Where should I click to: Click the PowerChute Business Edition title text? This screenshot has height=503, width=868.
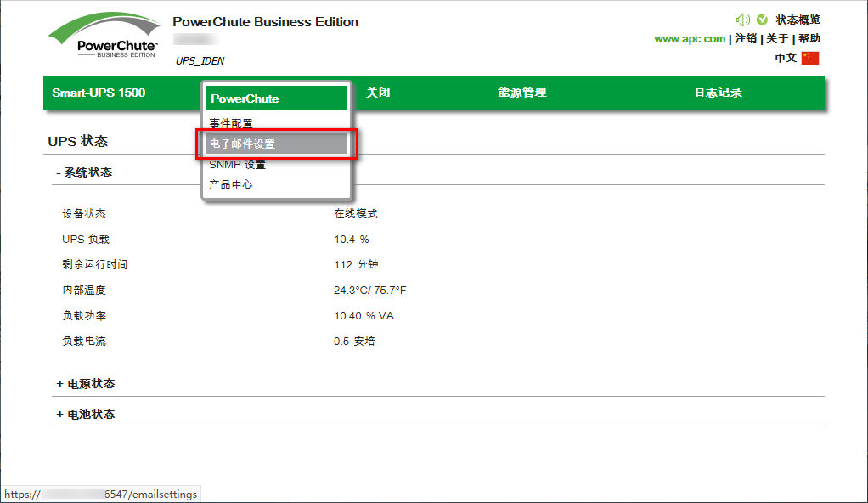tap(266, 22)
